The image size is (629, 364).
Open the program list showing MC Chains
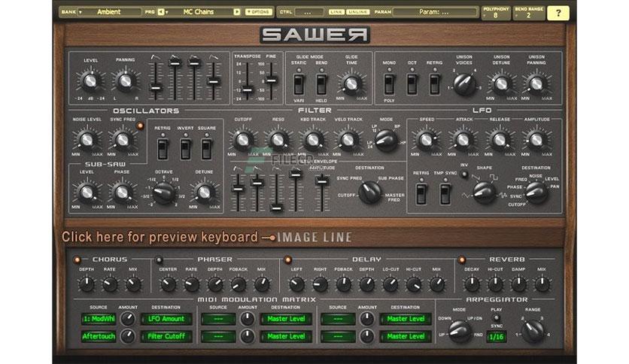click(x=199, y=12)
